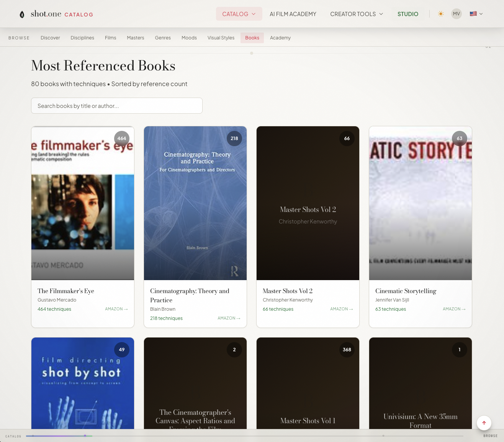Open the Films tab
504x442 pixels.
(x=111, y=38)
